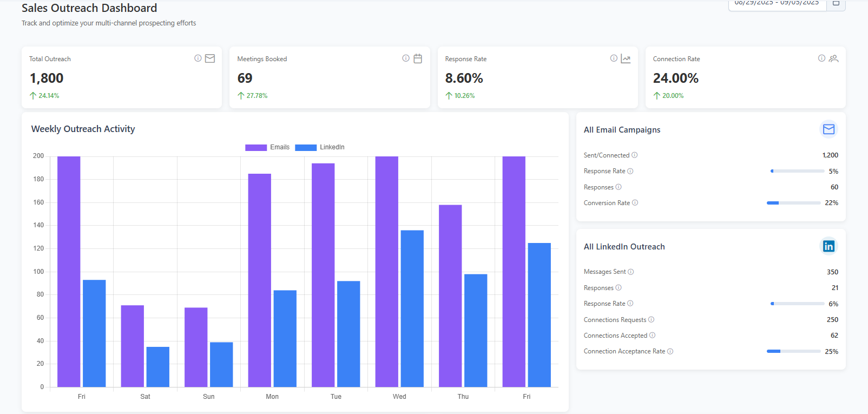Click the LinkedIn Response Rate 6% progress bar
The height and width of the screenshot is (414, 868).
click(797, 304)
